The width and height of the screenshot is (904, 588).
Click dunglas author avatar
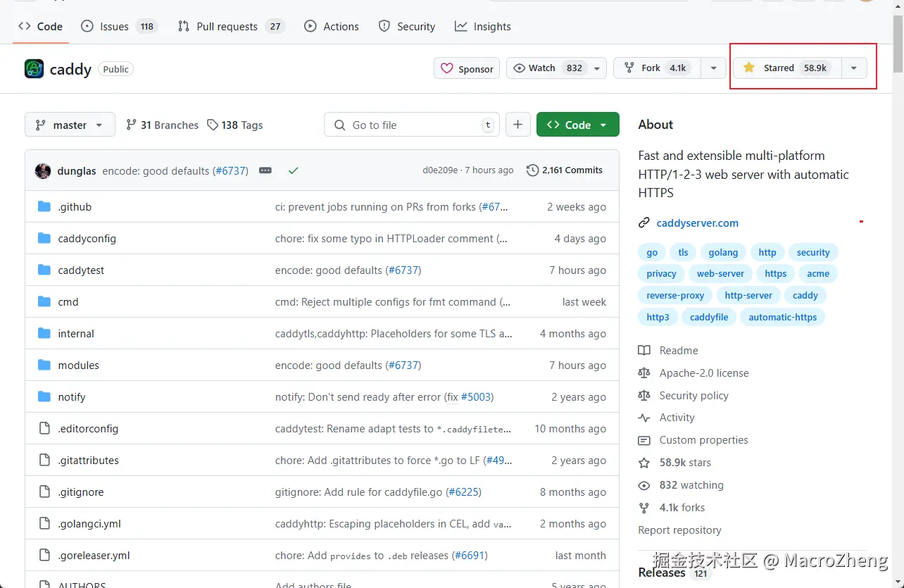43,170
